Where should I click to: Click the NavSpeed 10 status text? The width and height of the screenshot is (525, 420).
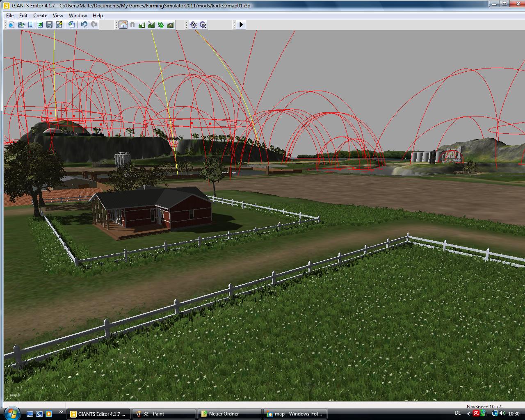click(x=484, y=406)
